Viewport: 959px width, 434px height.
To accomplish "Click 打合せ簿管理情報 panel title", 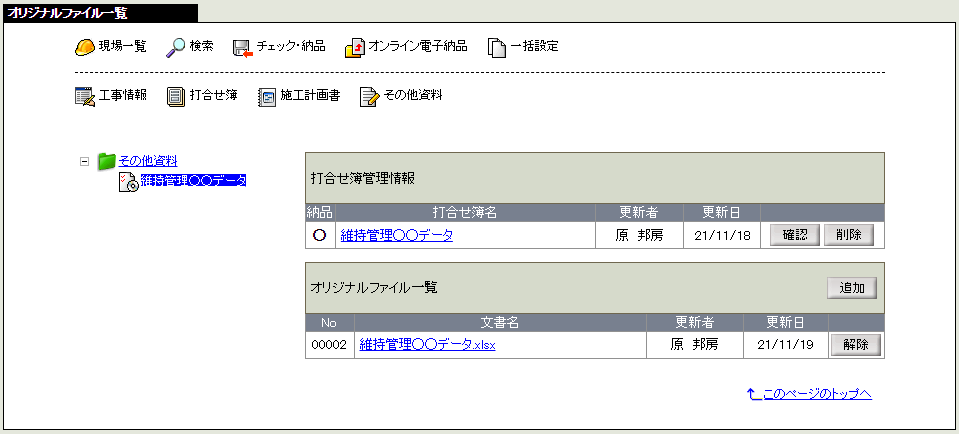I will coord(363,178).
